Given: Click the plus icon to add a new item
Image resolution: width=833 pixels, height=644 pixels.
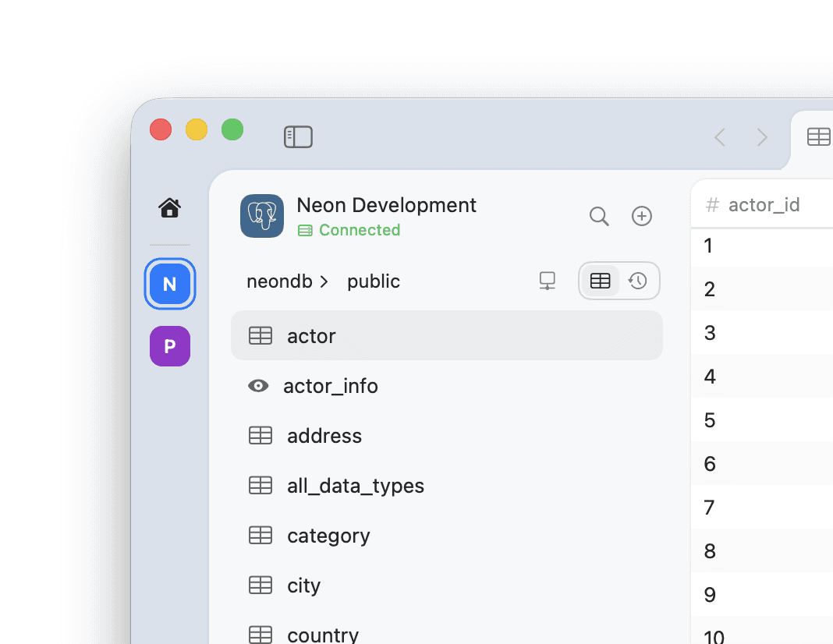Looking at the screenshot, I should click(x=641, y=216).
